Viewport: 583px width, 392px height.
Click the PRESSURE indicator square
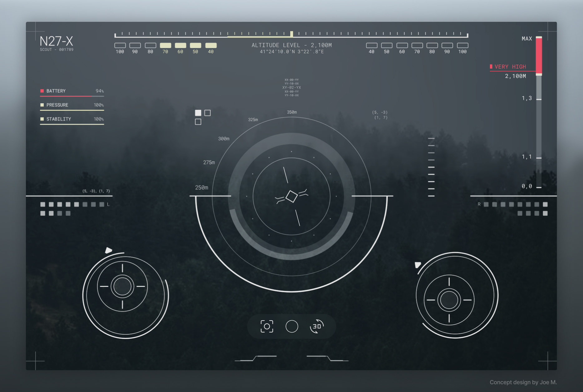click(x=42, y=105)
